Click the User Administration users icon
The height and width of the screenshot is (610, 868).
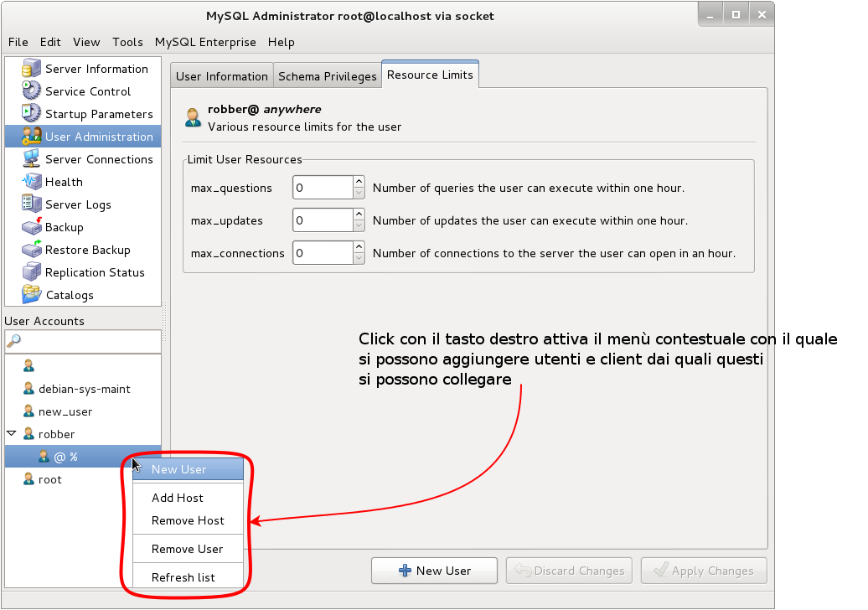coord(31,137)
